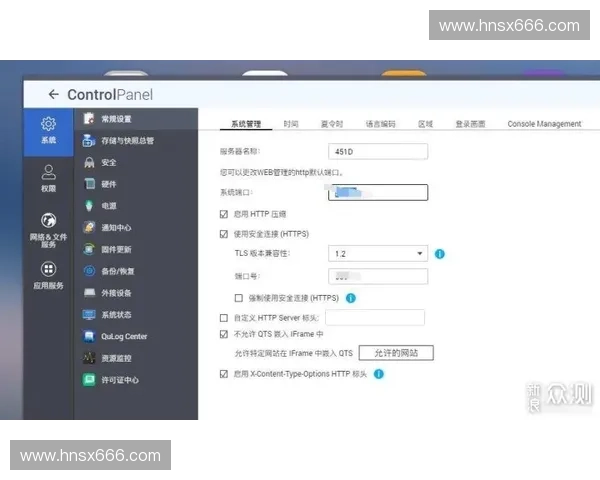Select License Center (许可证中心) menu entry
The width and height of the screenshot is (600, 480).
point(136,380)
